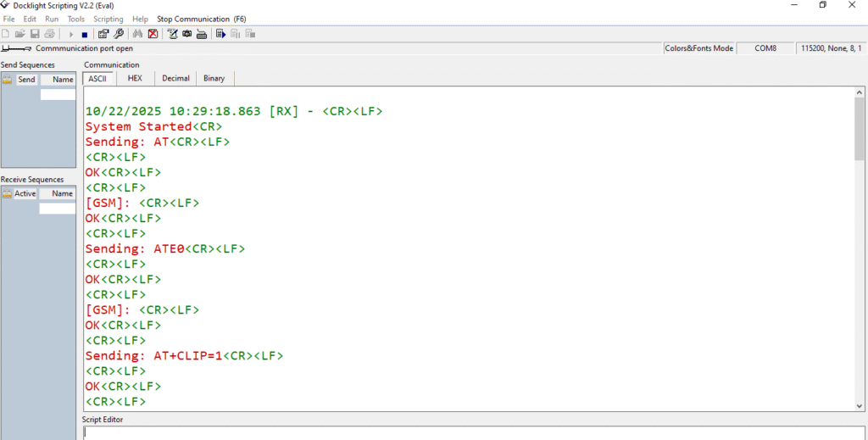Click the communication window vertical scrollbar
The width and height of the screenshot is (868, 440).
859,254
